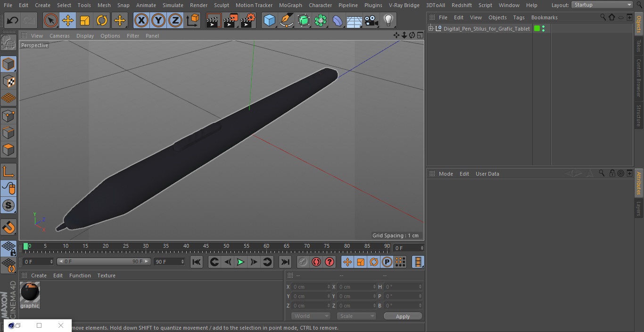Select Edges mode

click(x=8, y=133)
